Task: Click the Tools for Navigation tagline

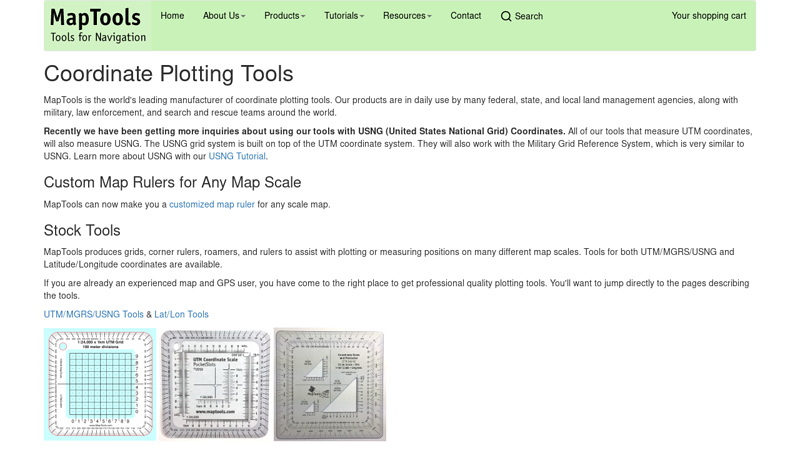Action: pos(98,37)
